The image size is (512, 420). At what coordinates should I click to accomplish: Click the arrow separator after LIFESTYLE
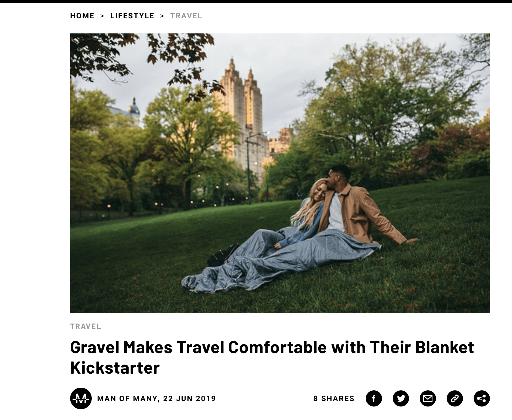tap(162, 16)
